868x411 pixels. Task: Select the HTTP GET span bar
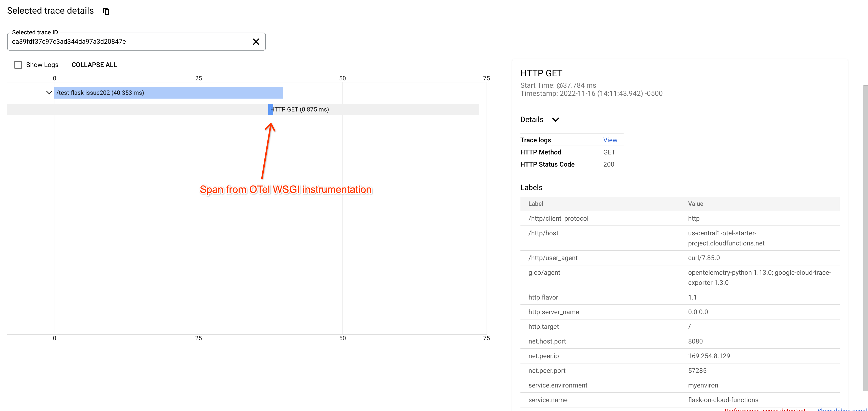click(270, 109)
